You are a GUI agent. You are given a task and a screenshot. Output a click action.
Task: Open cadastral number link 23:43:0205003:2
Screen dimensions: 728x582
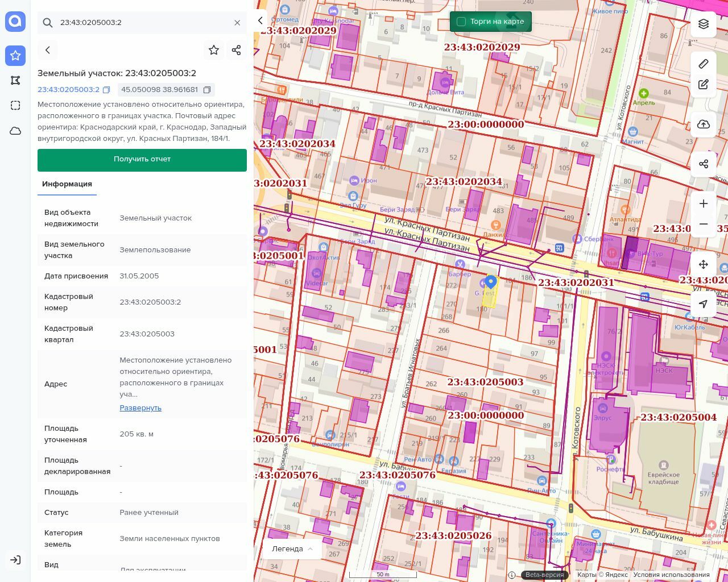(x=68, y=90)
